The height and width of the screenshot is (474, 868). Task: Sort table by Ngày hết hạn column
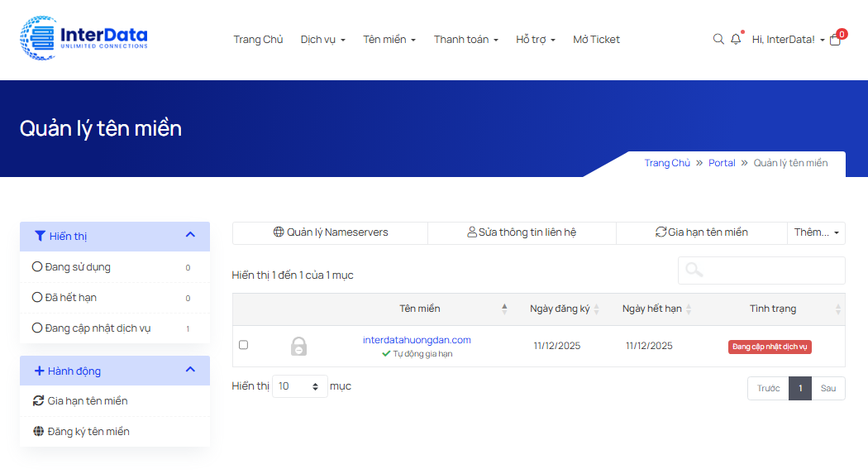click(x=652, y=309)
